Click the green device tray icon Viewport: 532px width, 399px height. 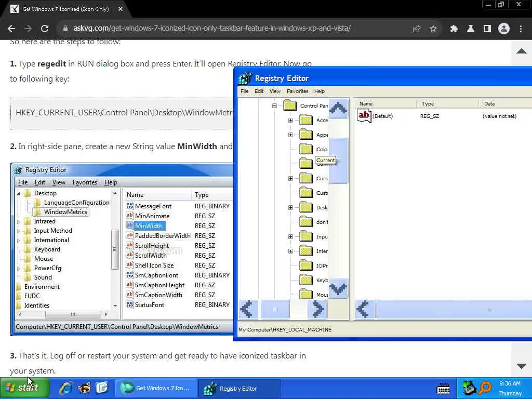point(469,388)
